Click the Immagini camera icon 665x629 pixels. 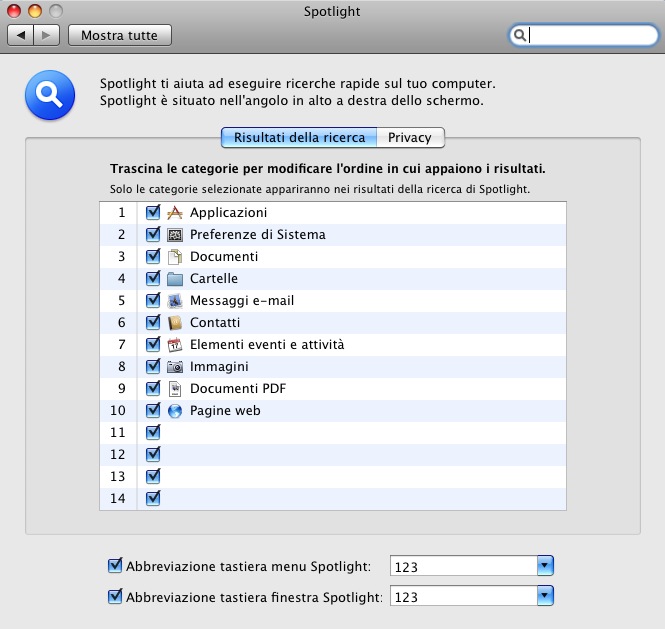click(x=174, y=367)
